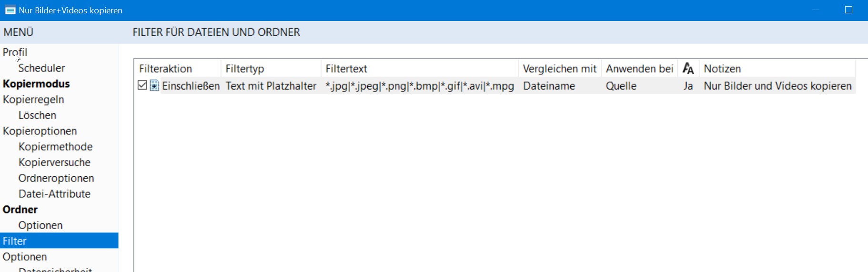Select Scheduler in the menu
868x272 pixels.
point(41,68)
